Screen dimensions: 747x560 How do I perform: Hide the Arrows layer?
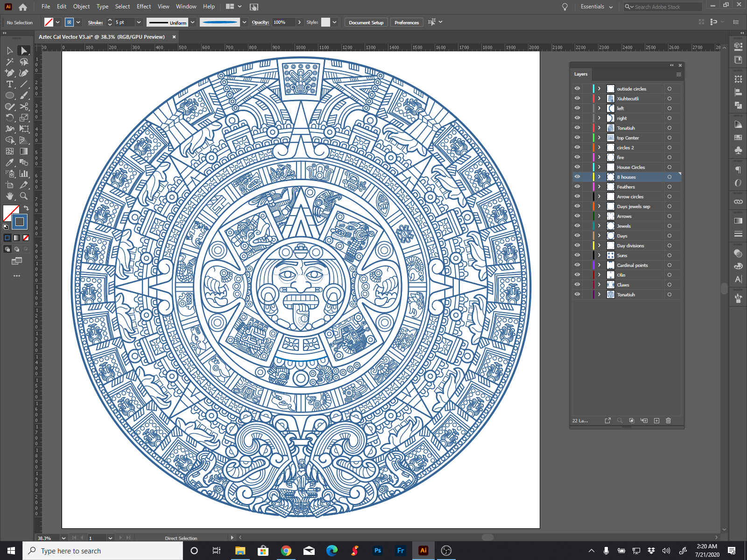[x=578, y=216]
